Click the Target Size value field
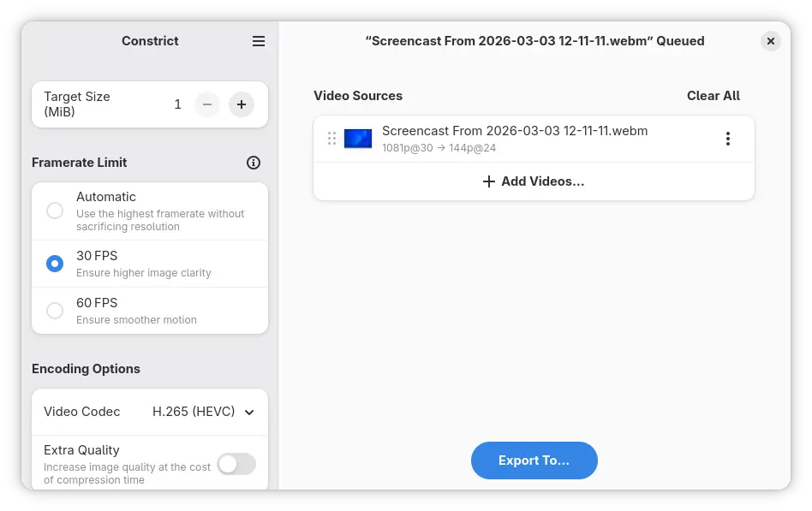This screenshot has height=511, width=812. point(178,104)
